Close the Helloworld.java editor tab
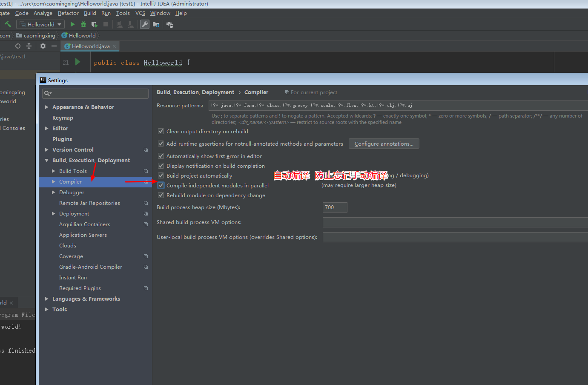The image size is (588, 385). point(115,46)
